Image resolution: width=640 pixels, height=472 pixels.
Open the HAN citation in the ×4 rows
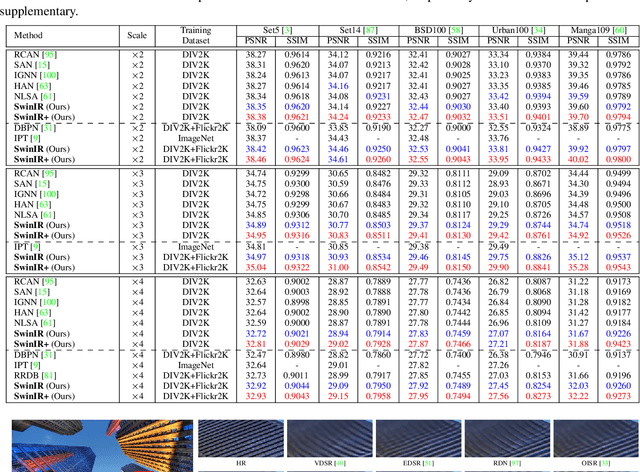pyautogui.click(x=46, y=312)
